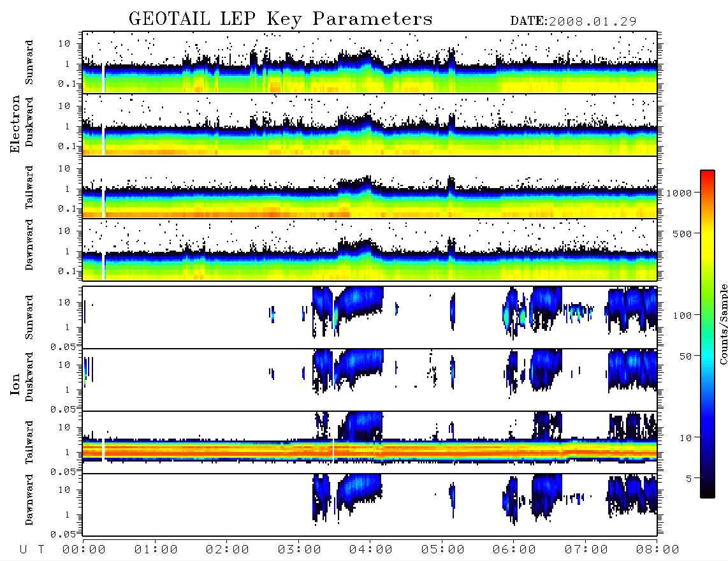The height and width of the screenshot is (561, 728).
Task: Click the 00:00 time axis label
Action: [x=84, y=550]
